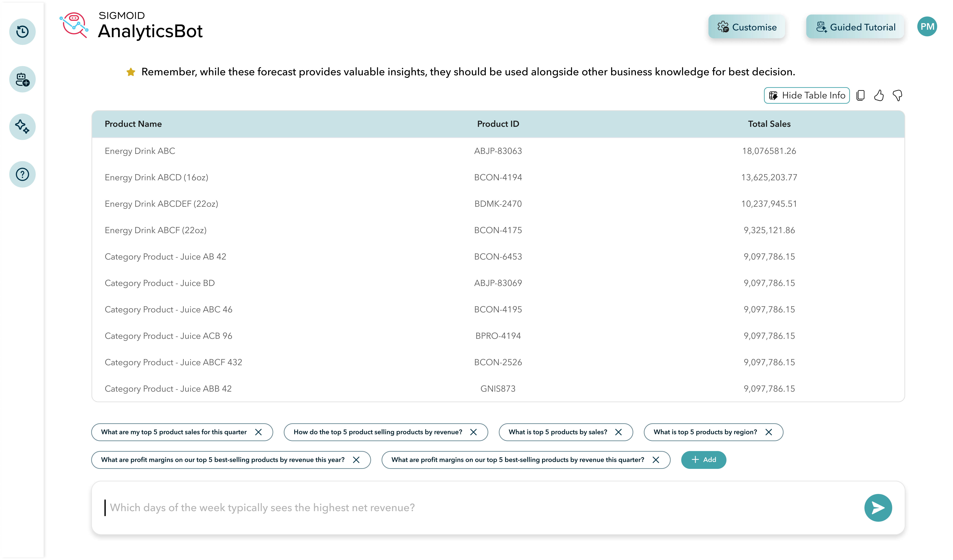953x560 pixels.
Task: Click product ID ABJP-83069
Action: coord(498,283)
